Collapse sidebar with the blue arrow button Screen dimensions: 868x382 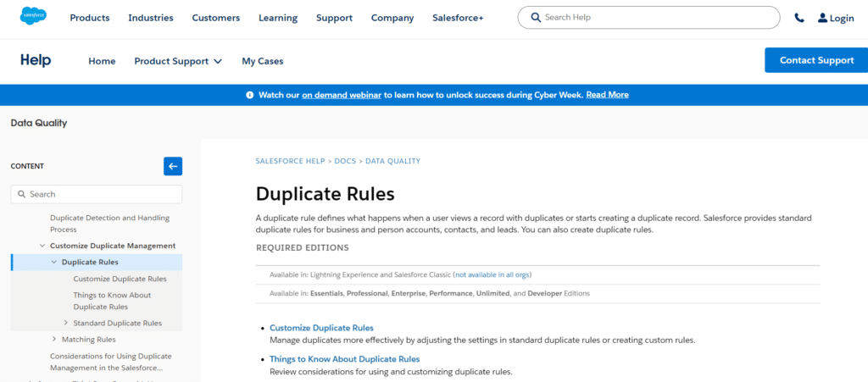click(x=173, y=166)
